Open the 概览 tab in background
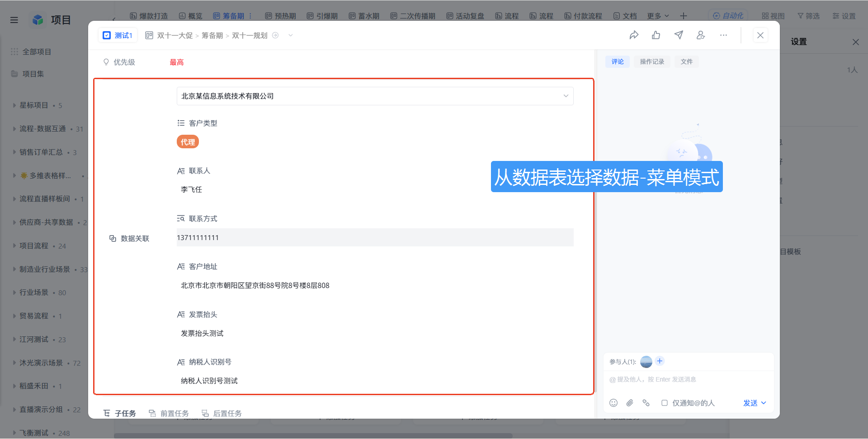Image resolution: width=868 pixels, height=439 pixels. coord(190,16)
